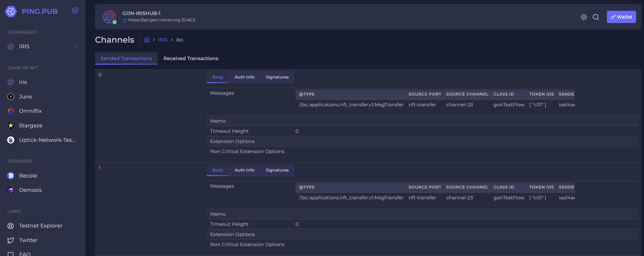
Task: Expand the IRIS dashboard entry with its chevron
Action: point(76,47)
